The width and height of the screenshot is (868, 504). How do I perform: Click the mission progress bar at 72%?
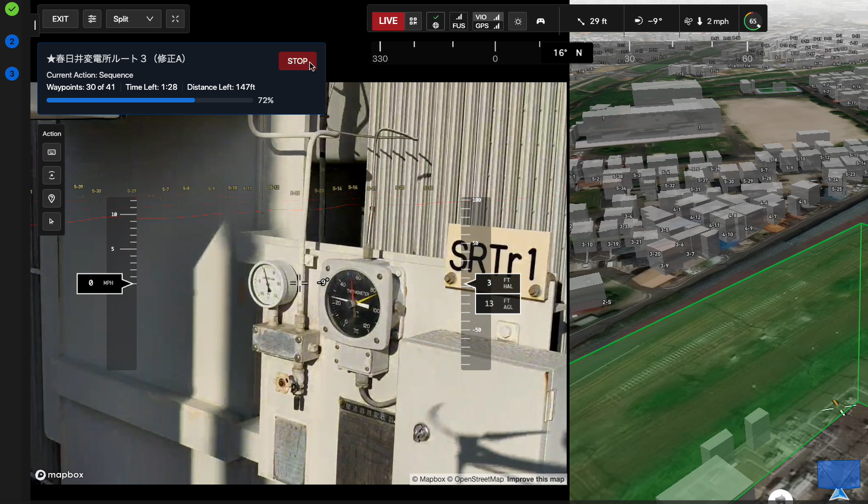tap(149, 101)
